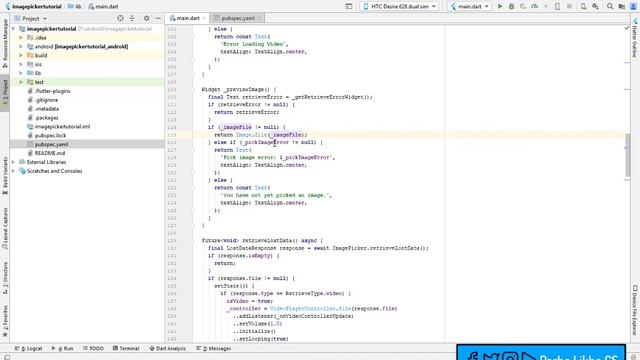The width and height of the screenshot is (640, 360).
Task: Select .metadata file in project tree
Action: point(47,109)
